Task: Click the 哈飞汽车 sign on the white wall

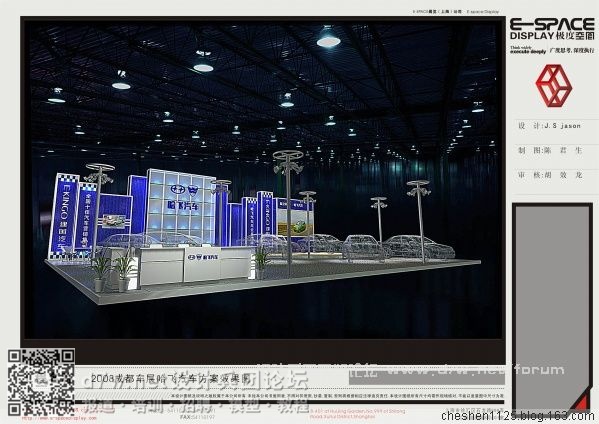Action: (183, 206)
